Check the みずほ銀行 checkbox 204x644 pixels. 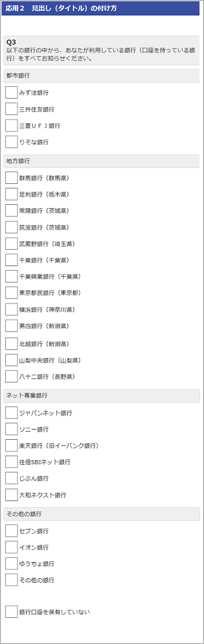(x=11, y=92)
